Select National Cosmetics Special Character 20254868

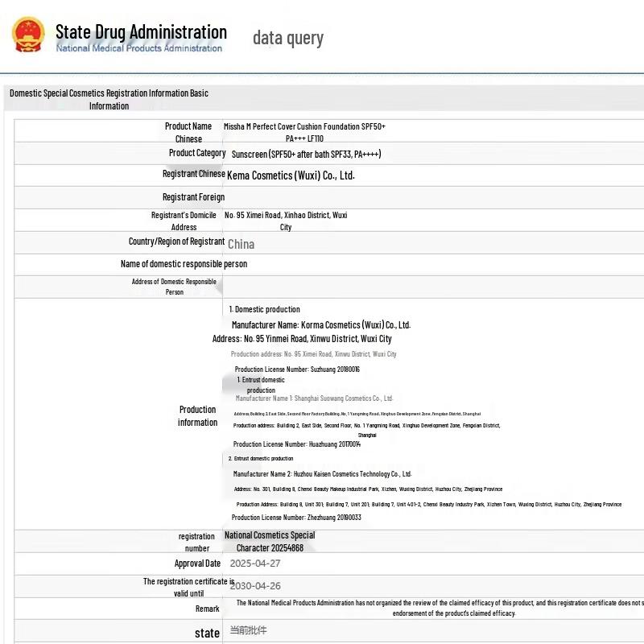(x=270, y=541)
